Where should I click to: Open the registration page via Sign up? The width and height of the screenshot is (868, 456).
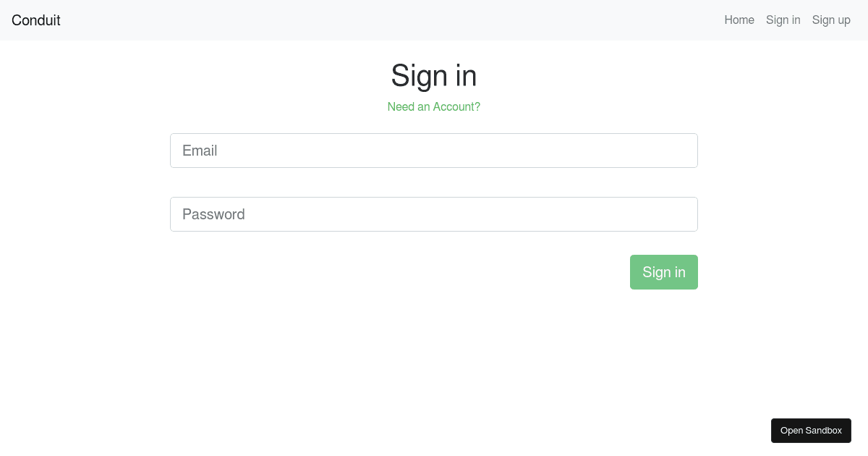pyautogui.click(x=831, y=20)
